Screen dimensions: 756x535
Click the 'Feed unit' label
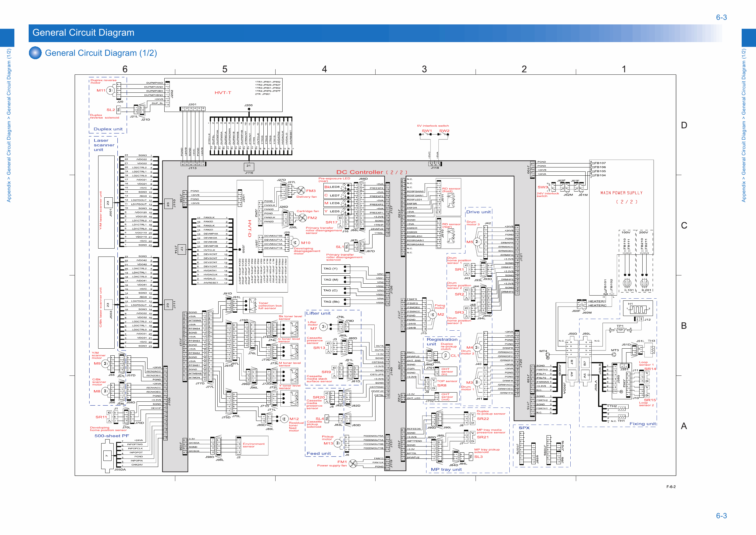click(319, 454)
